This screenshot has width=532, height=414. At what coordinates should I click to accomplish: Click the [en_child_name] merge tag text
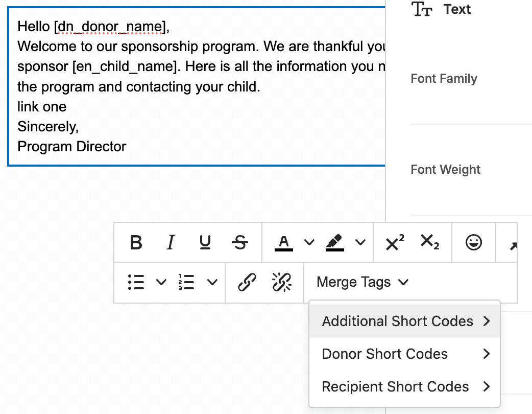[x=125, y=66]
